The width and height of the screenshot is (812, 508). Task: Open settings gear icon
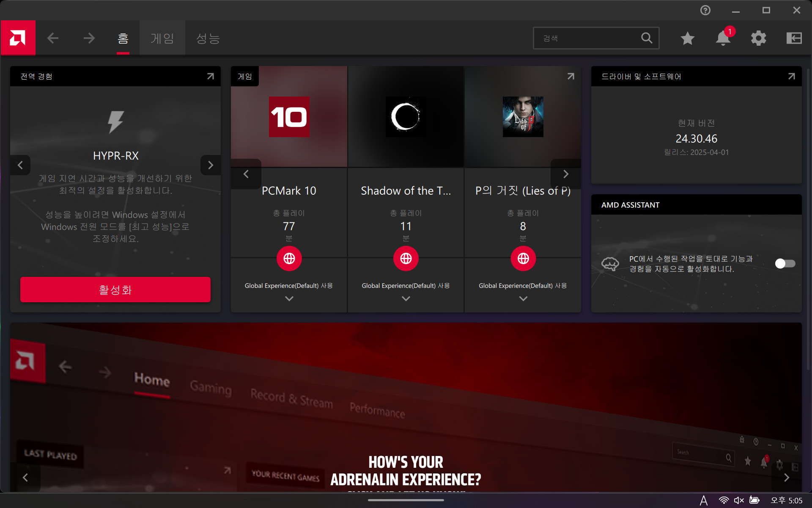point(758,38)
